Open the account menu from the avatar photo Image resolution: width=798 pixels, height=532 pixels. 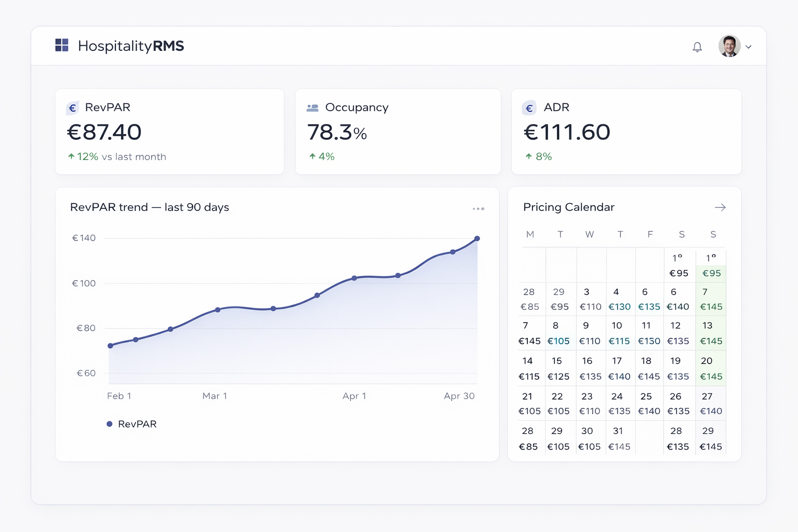point(729,46)
